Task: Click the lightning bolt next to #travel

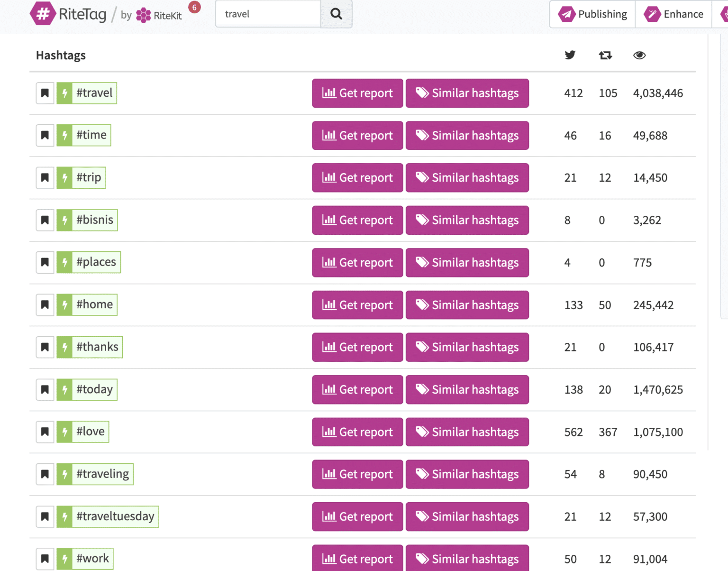Action: pyautogui.click(x=64, y=93)
